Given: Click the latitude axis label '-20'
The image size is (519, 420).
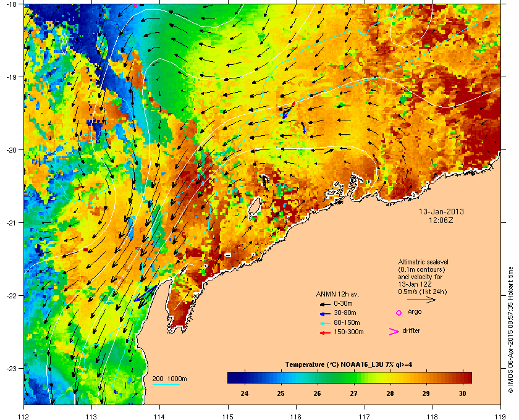Looking at the screenshot, I should click(x=11, y=150).
